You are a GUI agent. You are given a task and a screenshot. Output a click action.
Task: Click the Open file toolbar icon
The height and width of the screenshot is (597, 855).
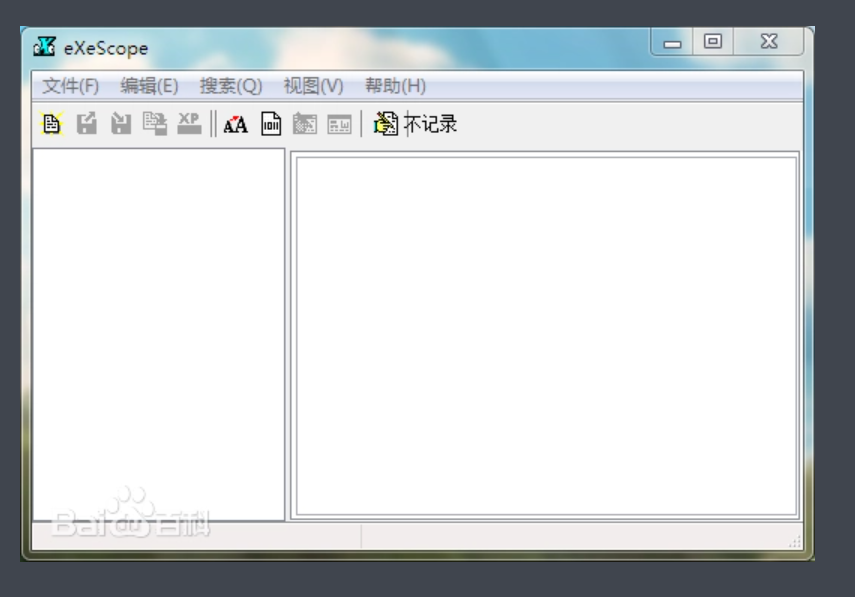[51, 124]
